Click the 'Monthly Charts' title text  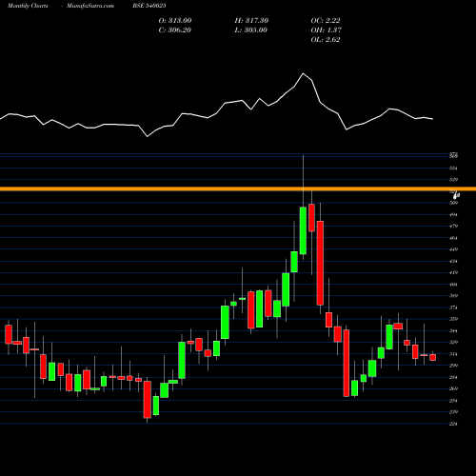coord(28,6)
